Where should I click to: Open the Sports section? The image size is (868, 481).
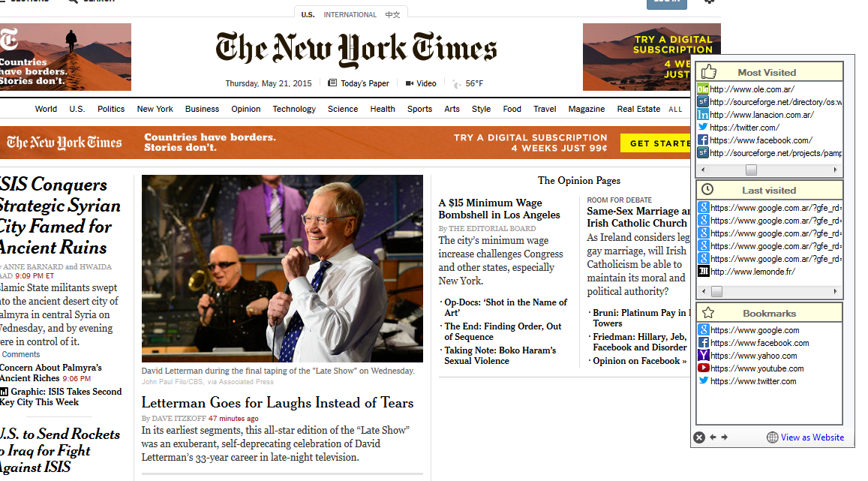[419, 109]
